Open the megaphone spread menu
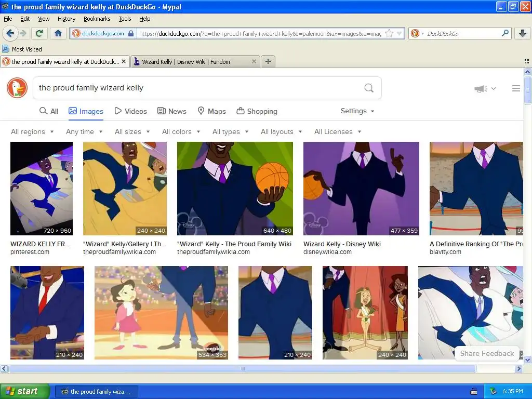 [x=485, y=88]
